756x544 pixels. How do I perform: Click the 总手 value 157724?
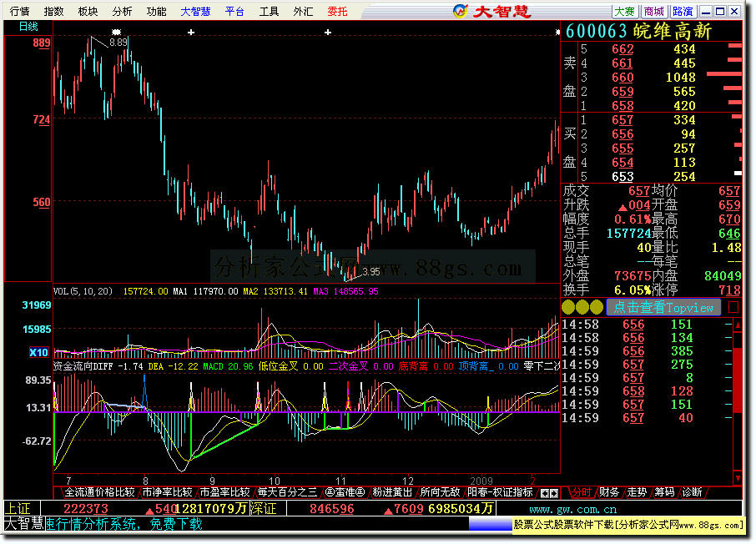pyautogui.click(x=628, y=234)
